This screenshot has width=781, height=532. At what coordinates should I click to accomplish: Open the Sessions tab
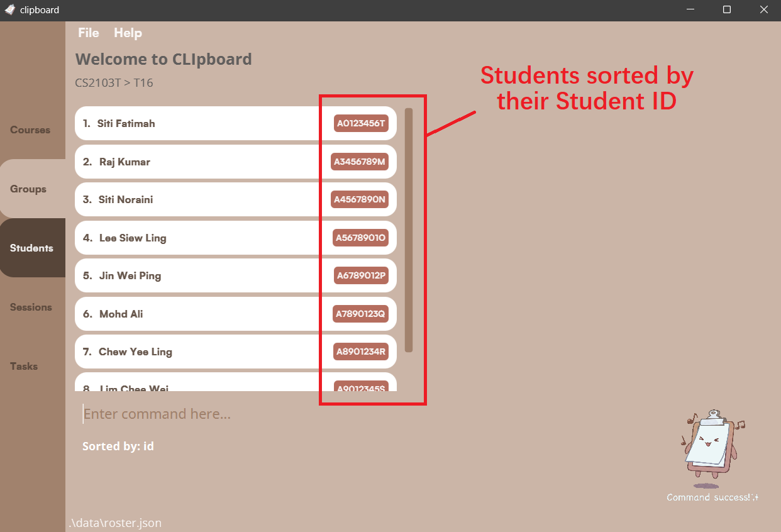point(31,308)
